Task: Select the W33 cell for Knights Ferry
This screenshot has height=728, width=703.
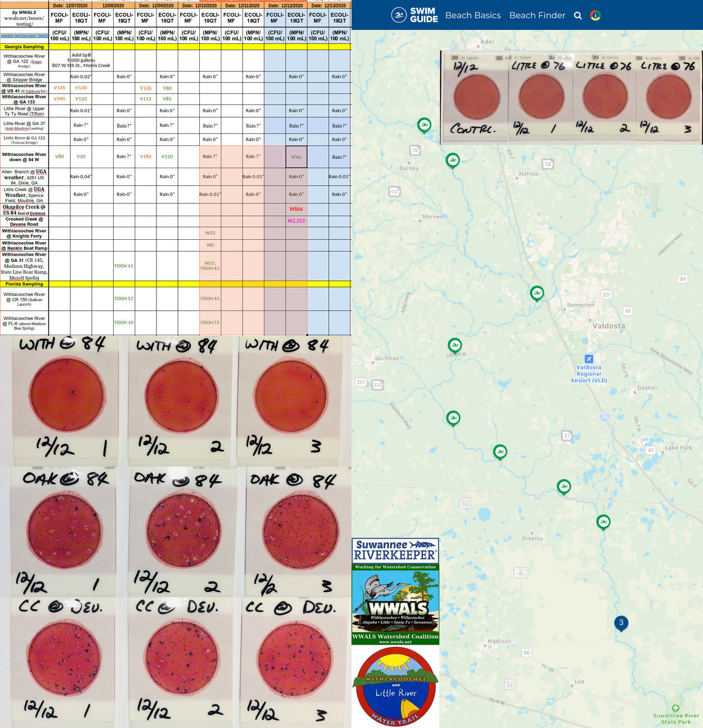Action: 210,233
